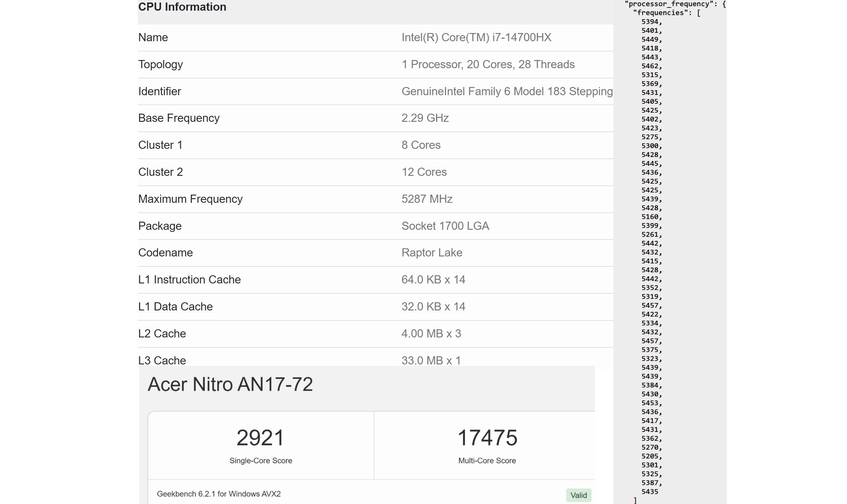Viewport: 847px width, 504px height.
Task: Select the '4.00 MB x 3' value
Action: (431, 334)
